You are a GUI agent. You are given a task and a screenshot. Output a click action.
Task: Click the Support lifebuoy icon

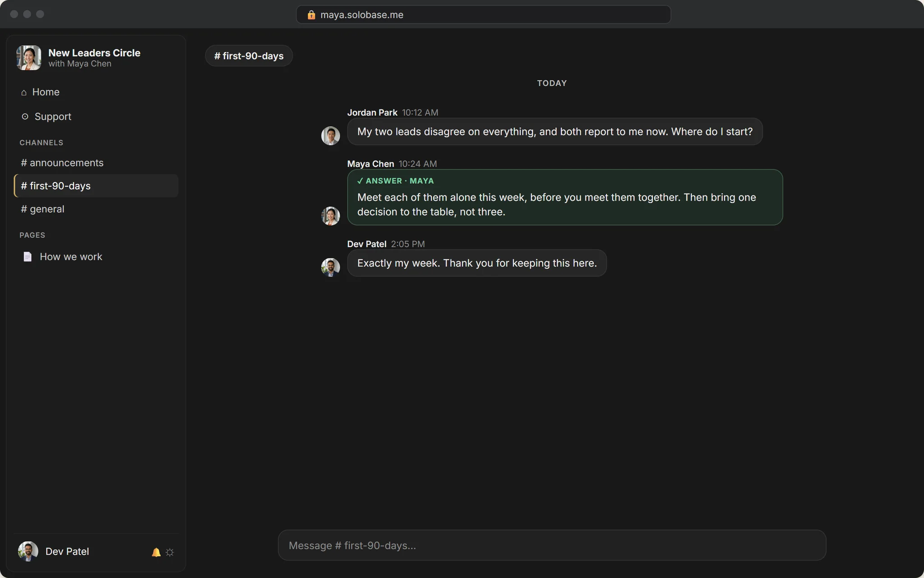25,117
